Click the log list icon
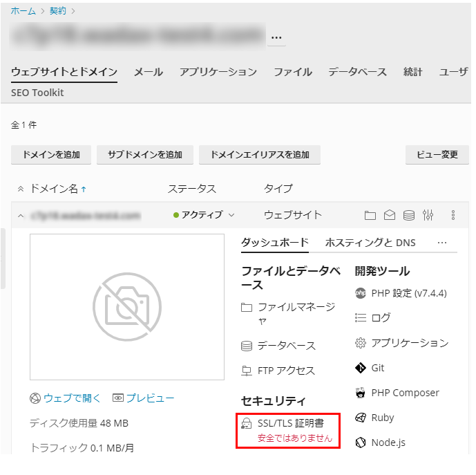This screenshot has height=475, width=476. click(361, 318)
